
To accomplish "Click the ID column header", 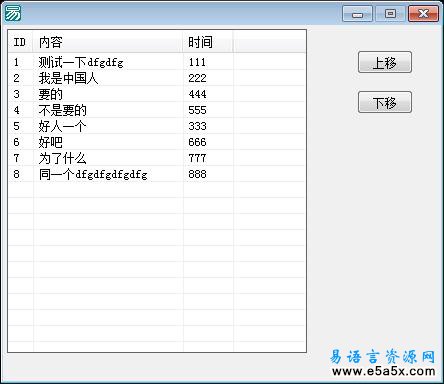I will click(20, 42).
